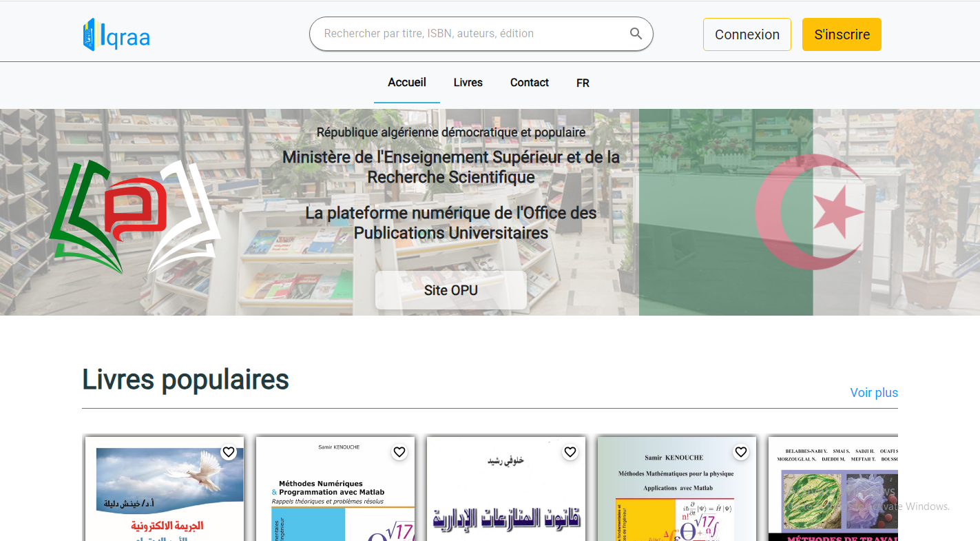Click the Connexion button
Viewport: 980px width, 541px height.
pos(747,34)
